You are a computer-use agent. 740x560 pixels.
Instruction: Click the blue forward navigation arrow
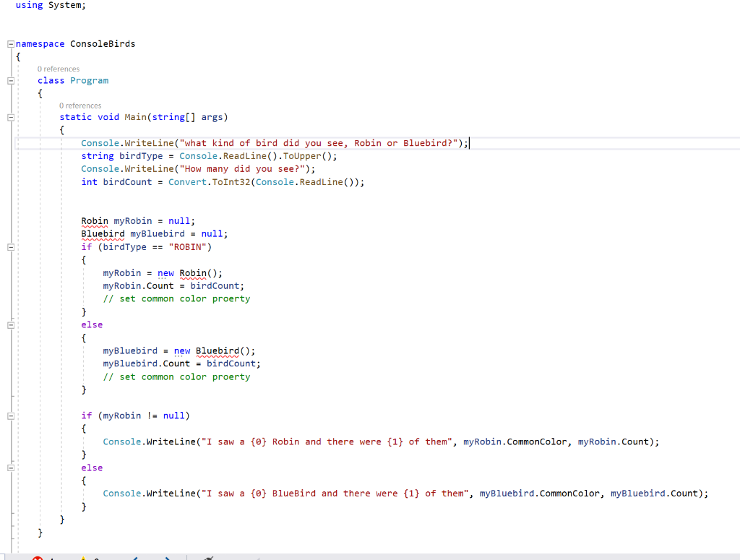168,558
